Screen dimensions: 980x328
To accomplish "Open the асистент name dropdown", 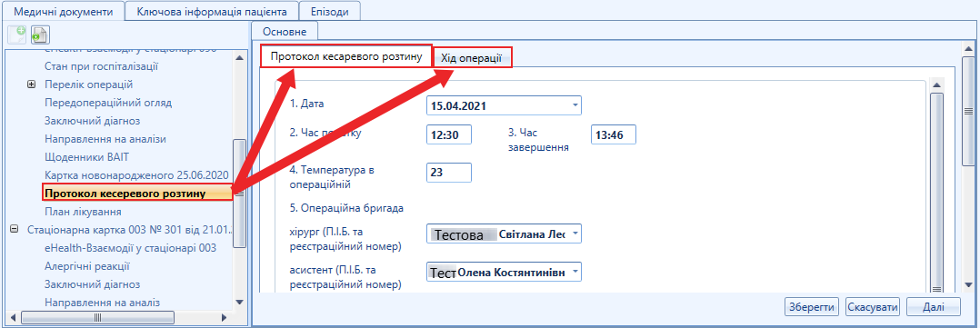I will coord(575,273).
